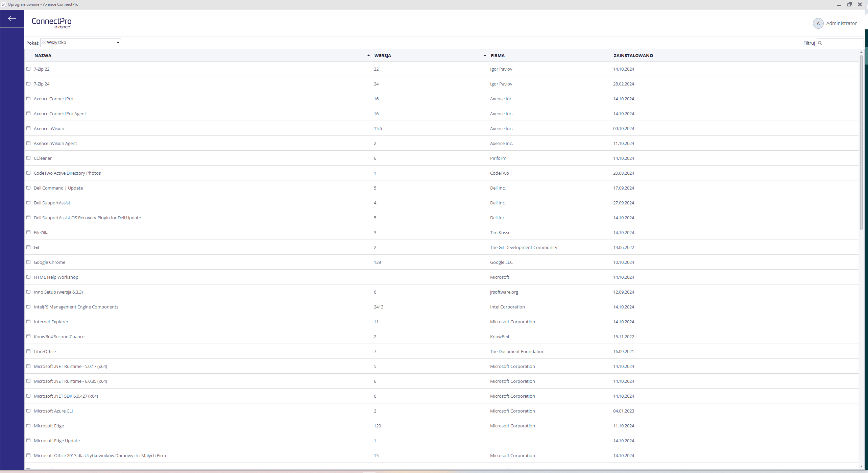The width and height of the screenshot is (868, 473).
Task: Click the Intel Corporation company cell
Action: click(507, 307)
